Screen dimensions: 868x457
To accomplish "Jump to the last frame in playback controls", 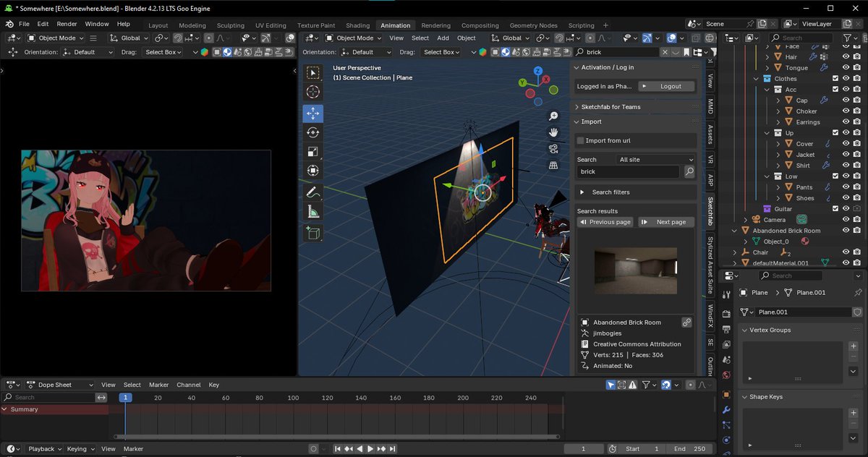I will point(393,449).
